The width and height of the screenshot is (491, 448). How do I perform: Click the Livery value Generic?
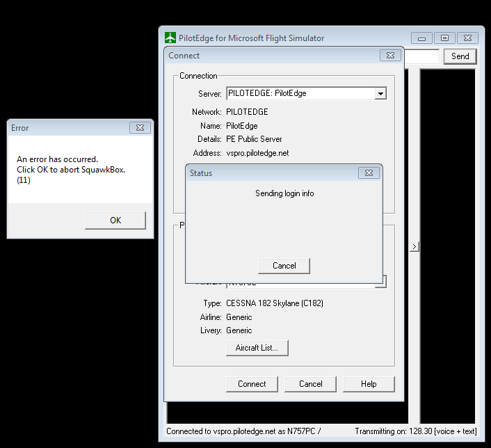click(239, 330)
